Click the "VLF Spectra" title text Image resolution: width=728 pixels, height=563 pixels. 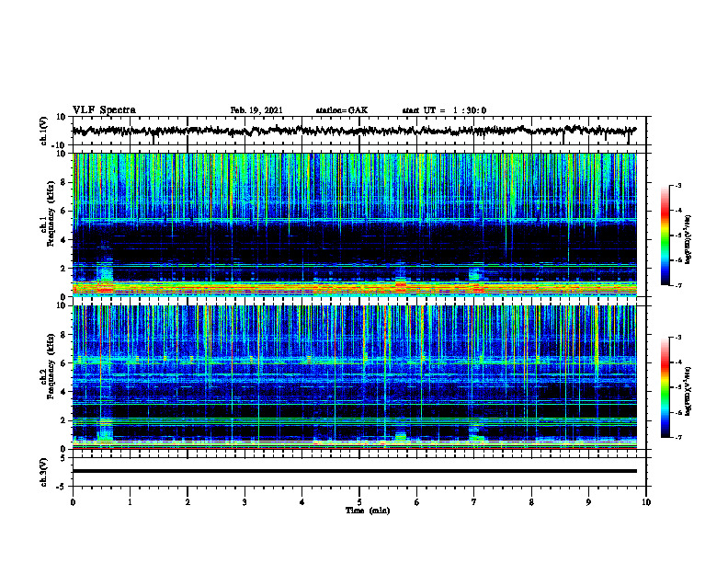[x=104, y=110]
